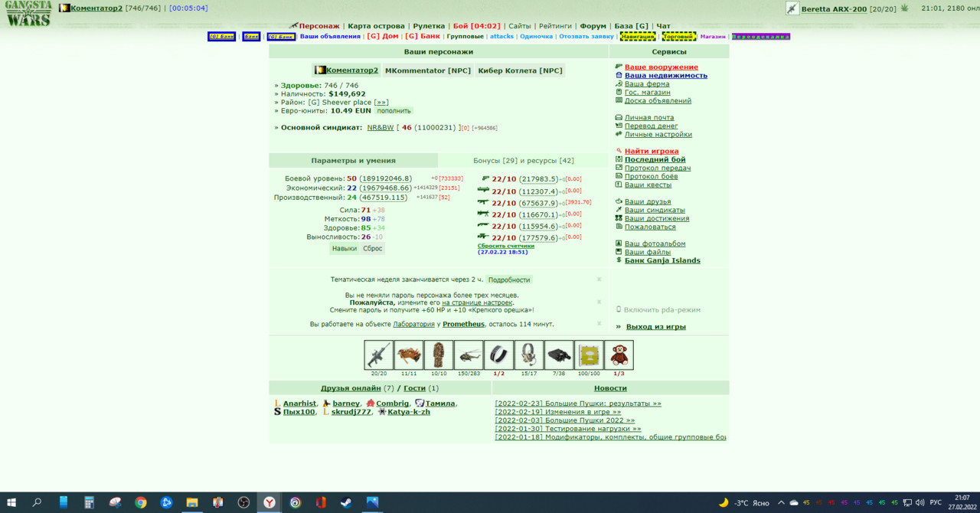Open OBS Studio from taskbar

point(243,502)
